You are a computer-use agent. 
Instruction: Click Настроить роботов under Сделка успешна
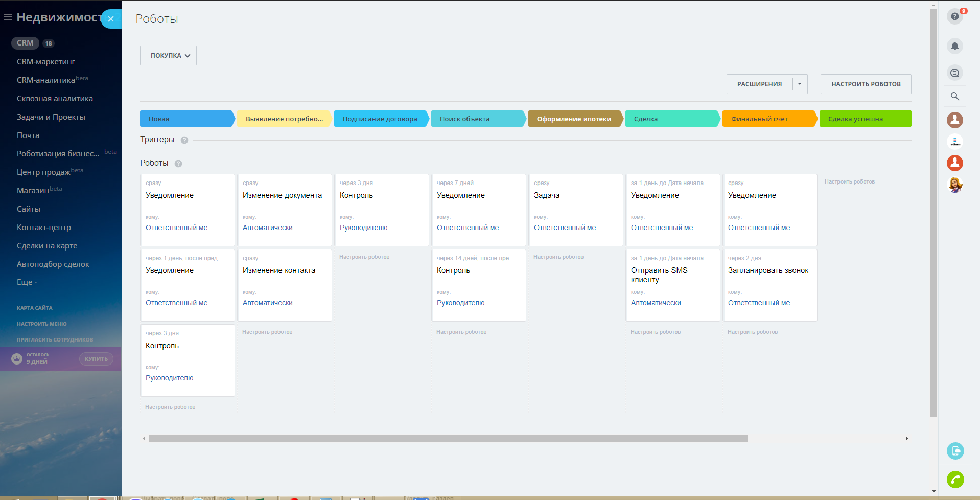849,182
